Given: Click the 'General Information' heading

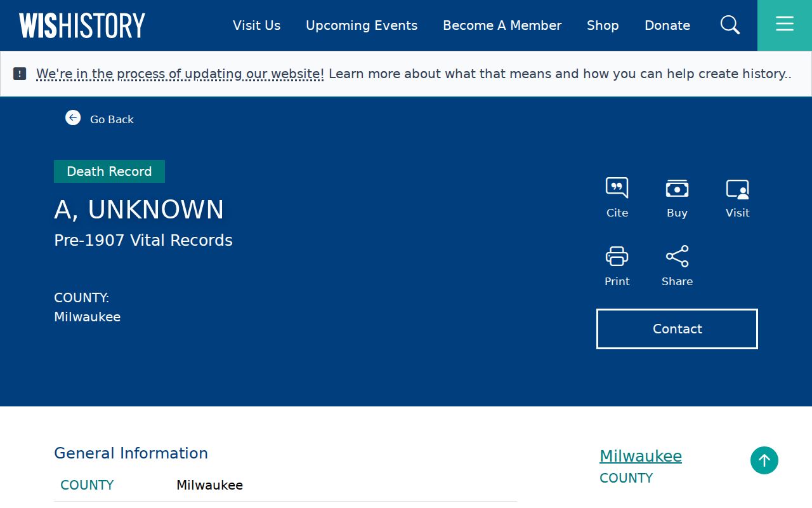Looking at the screenshot, I should point(131,453).
